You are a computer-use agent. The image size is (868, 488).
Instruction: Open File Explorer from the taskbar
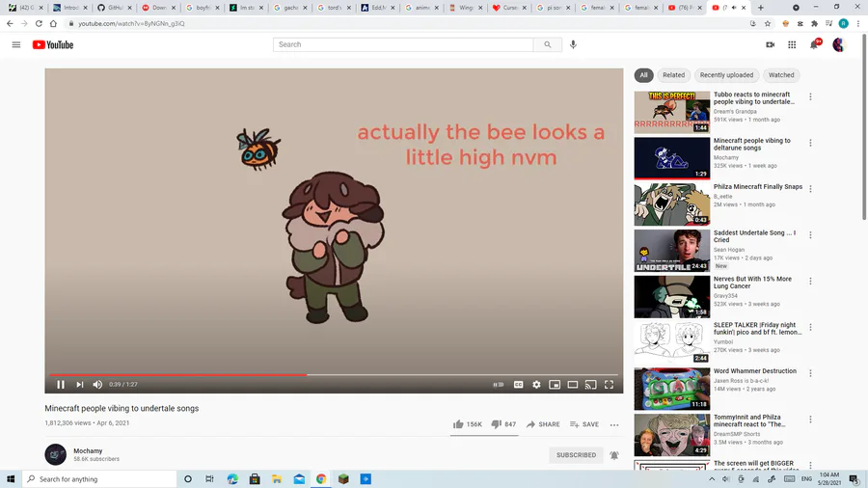(277, 479)
